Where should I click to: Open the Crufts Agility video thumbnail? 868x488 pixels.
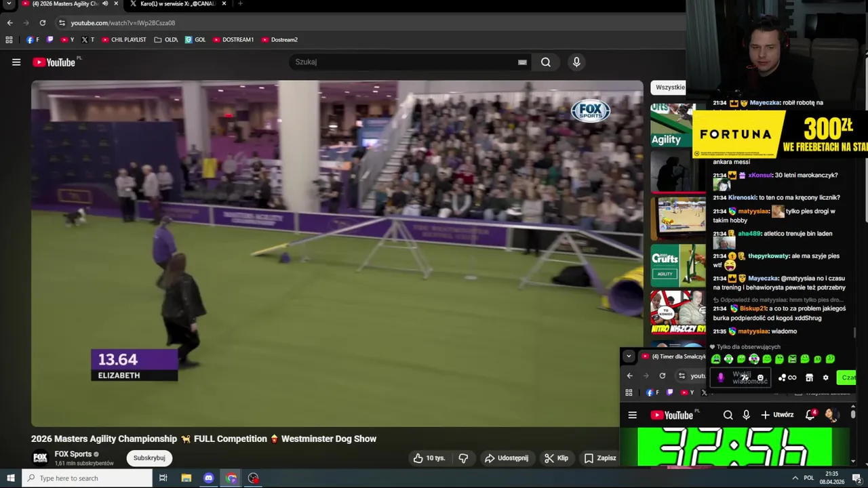click(x=678, y=265)
